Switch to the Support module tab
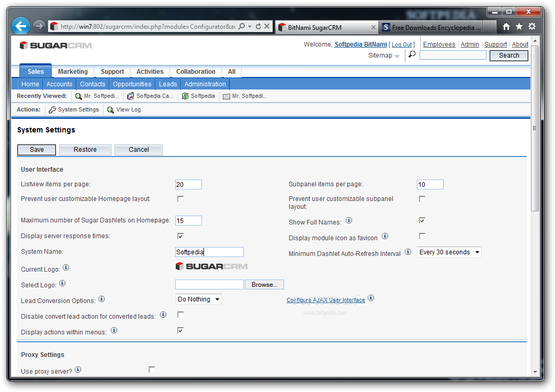Viewport: 555px width, 392px height. (112, 72)
